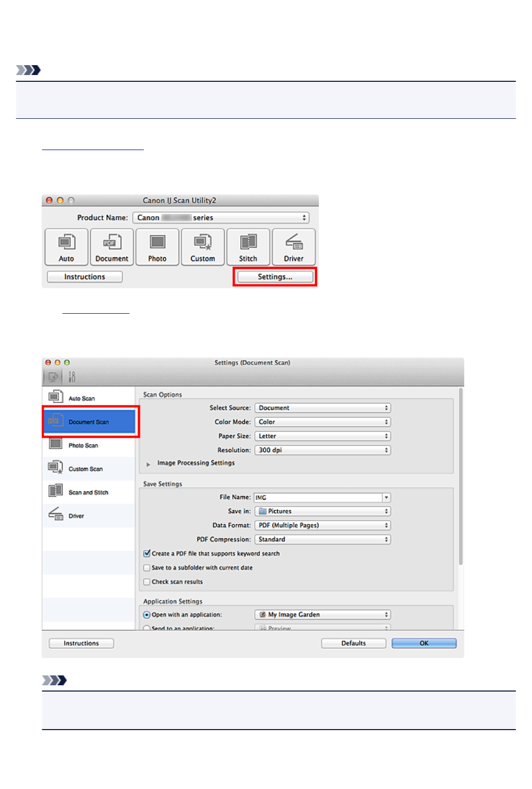Click the settings dialog vertical scrollbar
Image resolution: width=532 pixels, height=789 pixels.
coord(461,476)
